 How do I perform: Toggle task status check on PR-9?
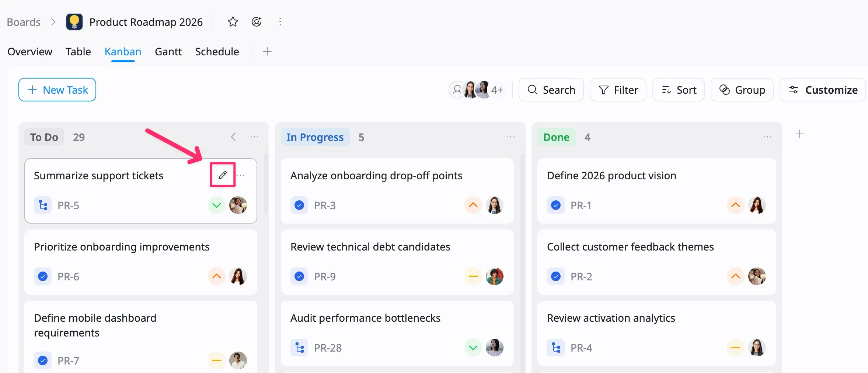point(299,276)
